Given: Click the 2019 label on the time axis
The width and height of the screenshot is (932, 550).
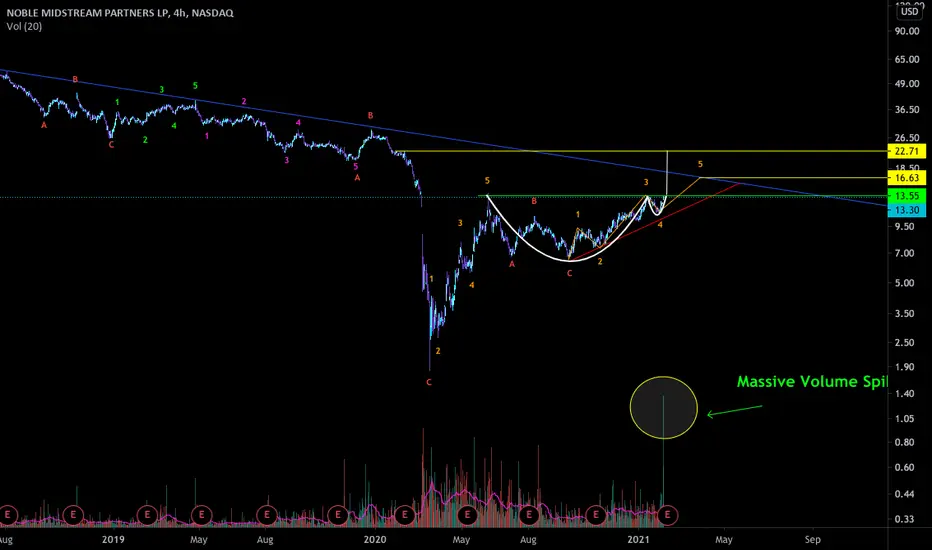Looking at the screenshot, I should point(113,539).
